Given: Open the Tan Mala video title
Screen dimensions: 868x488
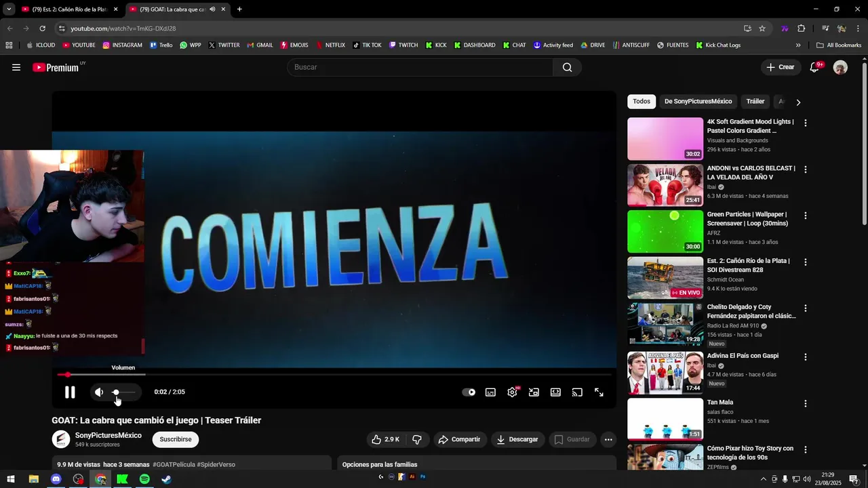Looking at the screenshot, I should click(720, 403).
